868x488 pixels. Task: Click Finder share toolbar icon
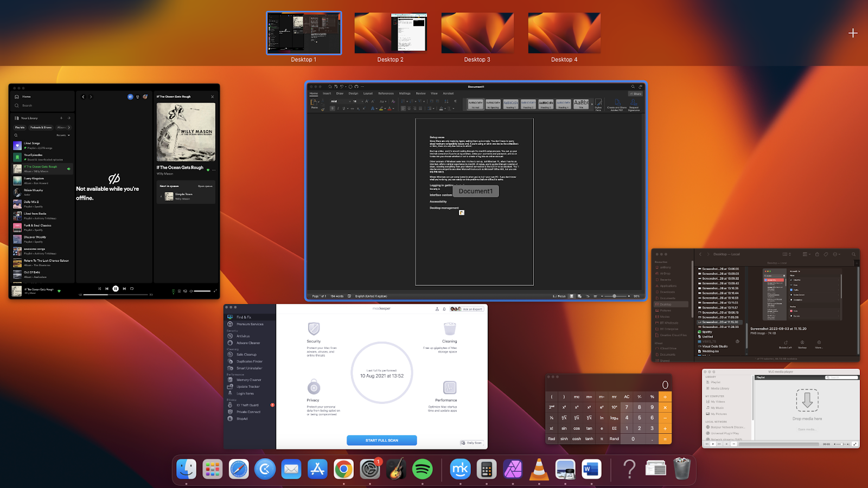tap(818, 254)
